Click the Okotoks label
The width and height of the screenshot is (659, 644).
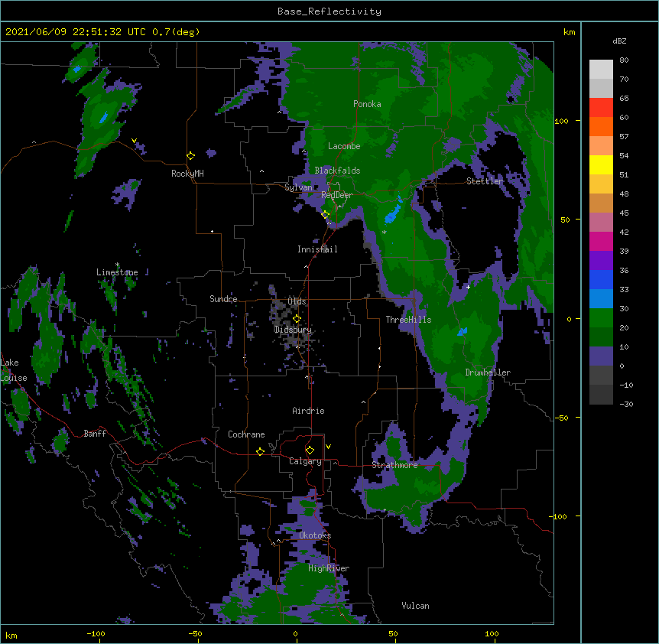point(315,535)
